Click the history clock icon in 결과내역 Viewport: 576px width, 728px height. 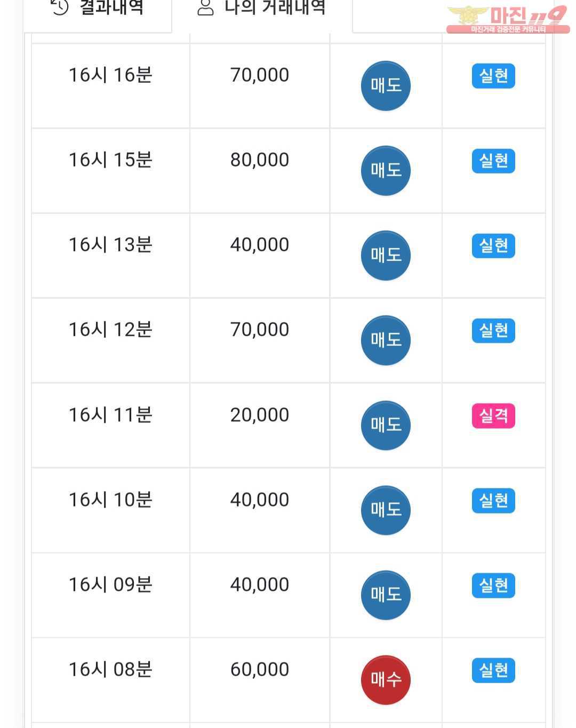60,7
